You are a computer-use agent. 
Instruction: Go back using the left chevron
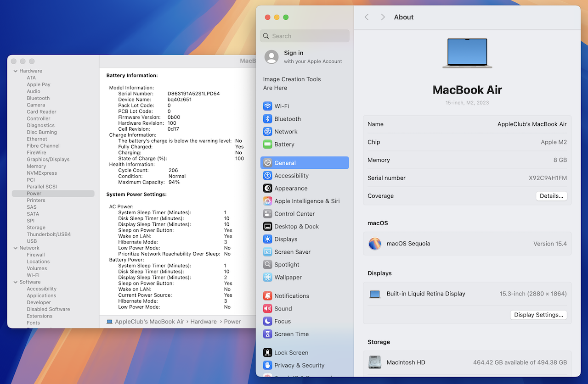click(x=367, y=17)
